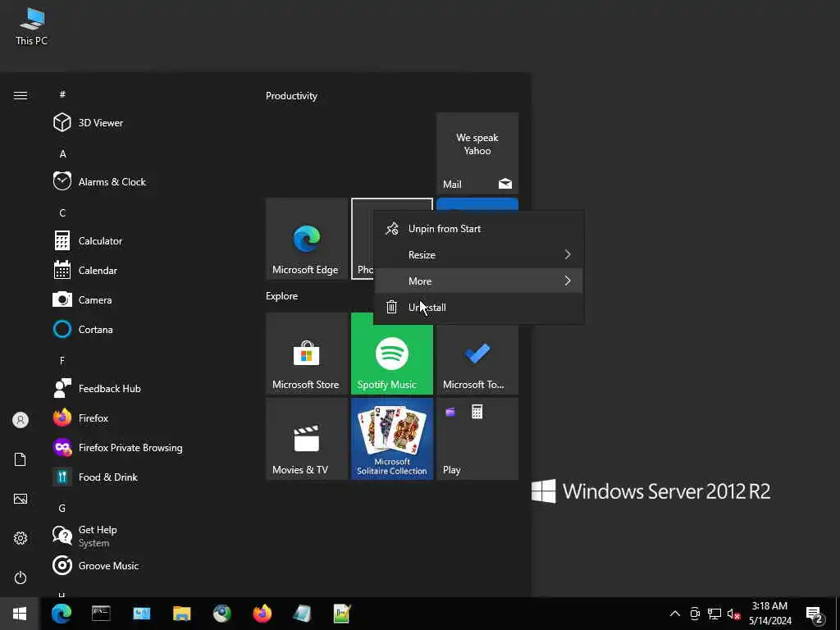Show hidden tray icons chevron
Image resolution: width=840 pixels, height=630 pixels.
[x=675, y=614]
